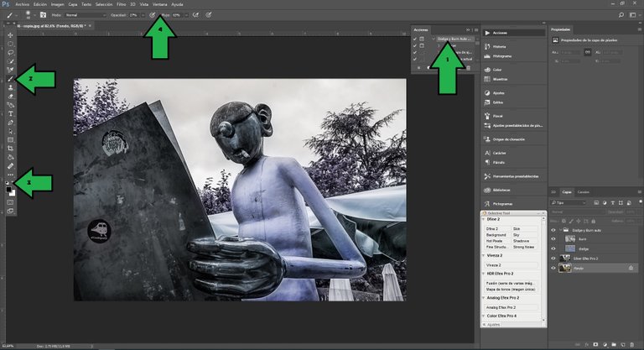Select the Clone Stamp tool
The image size is (644, 350).
10,87
